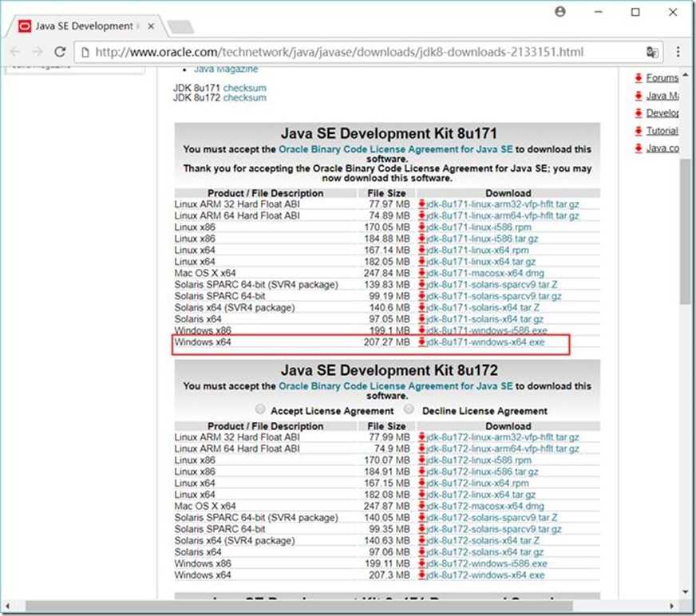Click red download icon for 8u171 Mac OS X
The image size is (696, 616).
421,273
